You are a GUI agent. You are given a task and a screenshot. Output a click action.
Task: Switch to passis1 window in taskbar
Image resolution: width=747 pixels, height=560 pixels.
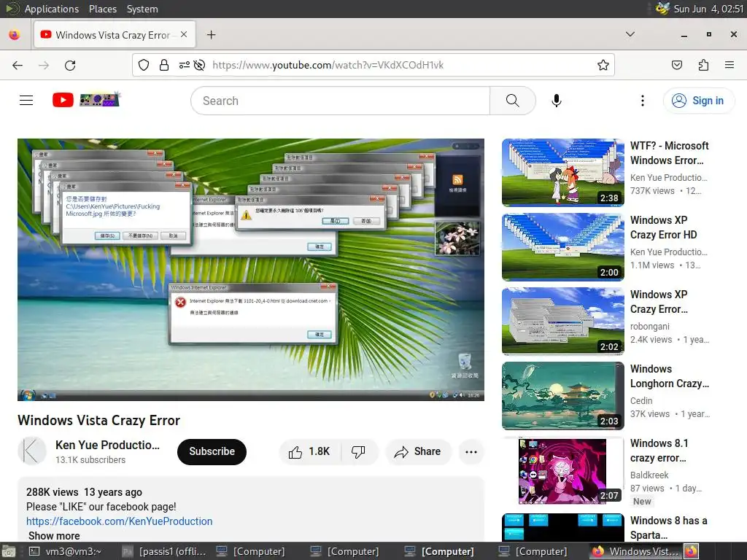click(164, 551)
